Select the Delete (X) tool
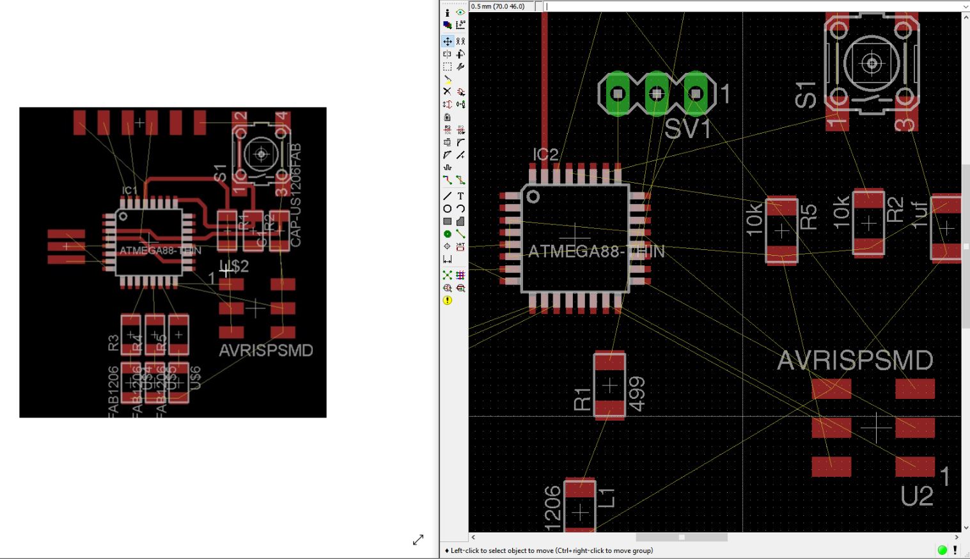The width and height of the screenshot is (970, 560). pyautogui.click(x=447, y=91)
